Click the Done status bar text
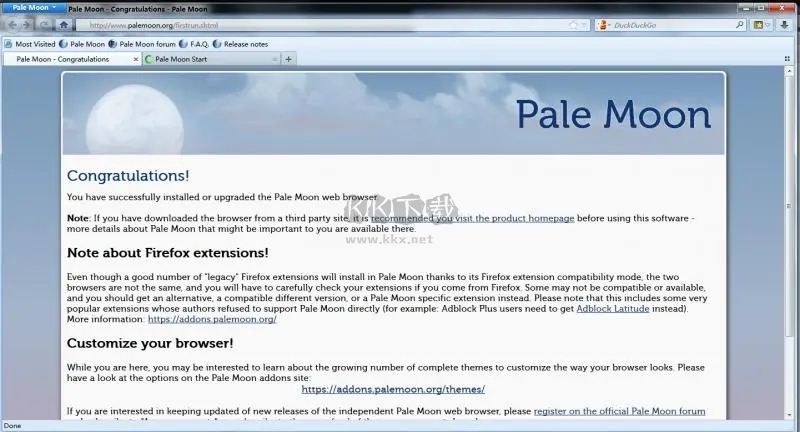 coord(12,425)
